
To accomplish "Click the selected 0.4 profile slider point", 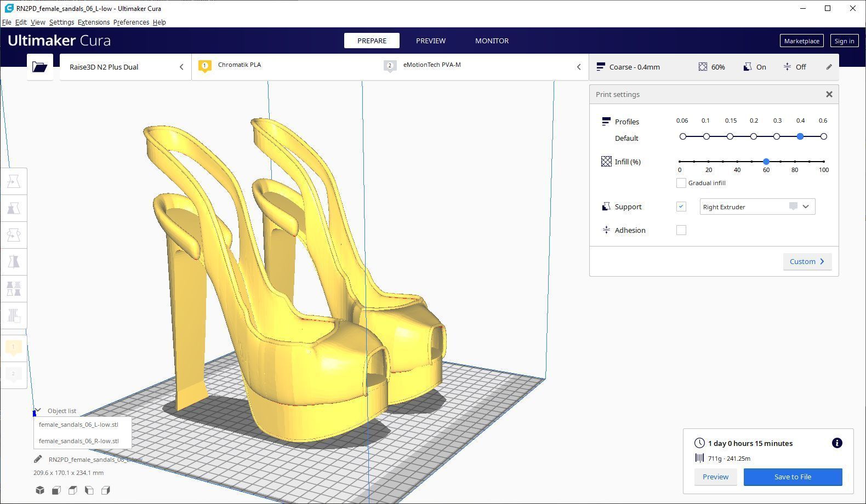I will point(800,136).
